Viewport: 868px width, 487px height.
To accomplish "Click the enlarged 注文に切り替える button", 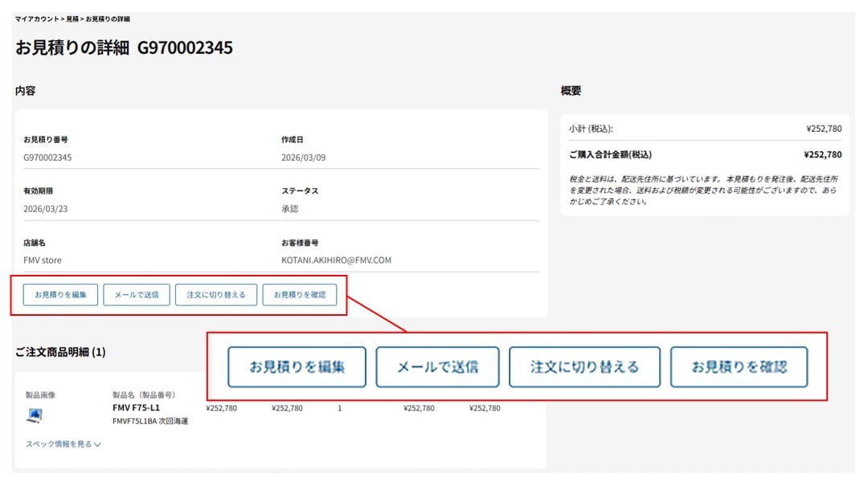I will click(583, 366).
